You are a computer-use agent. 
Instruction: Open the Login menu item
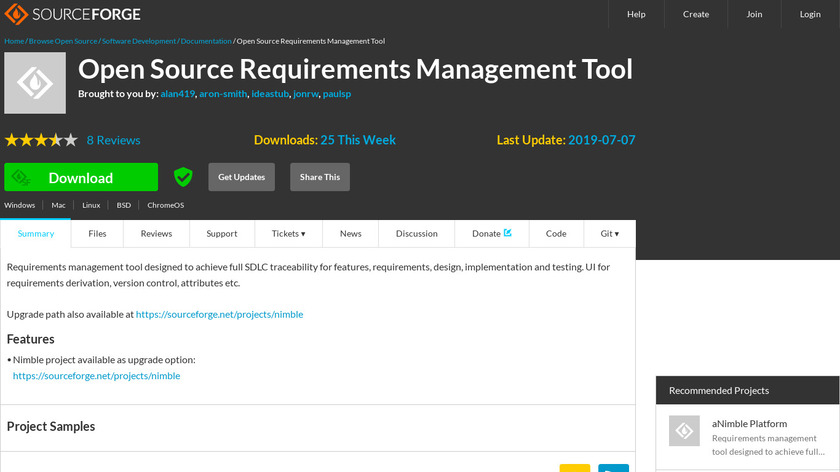pyautogui.click(x=810, y=14)
